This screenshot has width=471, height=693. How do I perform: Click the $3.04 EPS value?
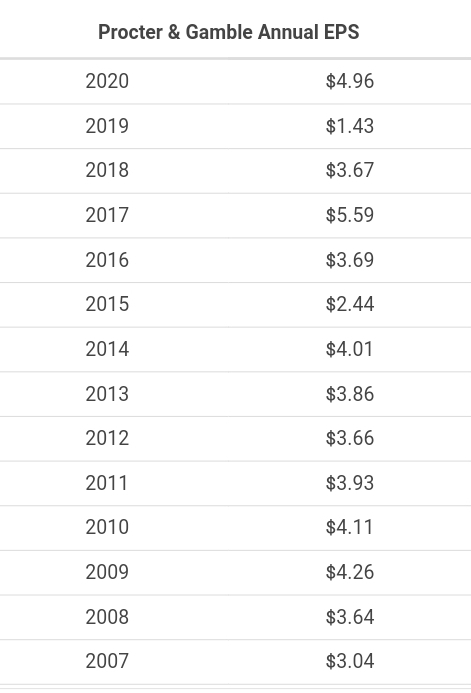tap(349, 661)
